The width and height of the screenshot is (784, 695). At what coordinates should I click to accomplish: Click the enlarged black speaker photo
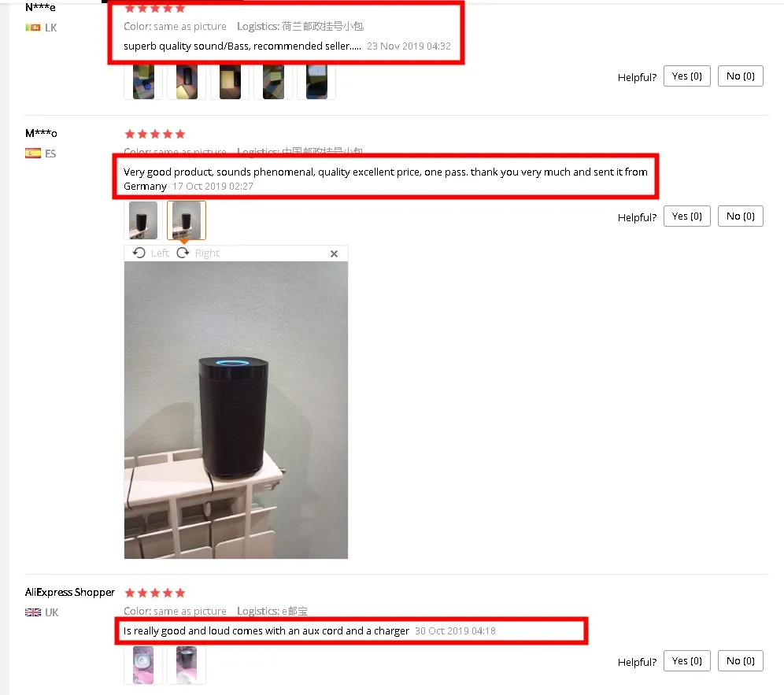point(236,410)
